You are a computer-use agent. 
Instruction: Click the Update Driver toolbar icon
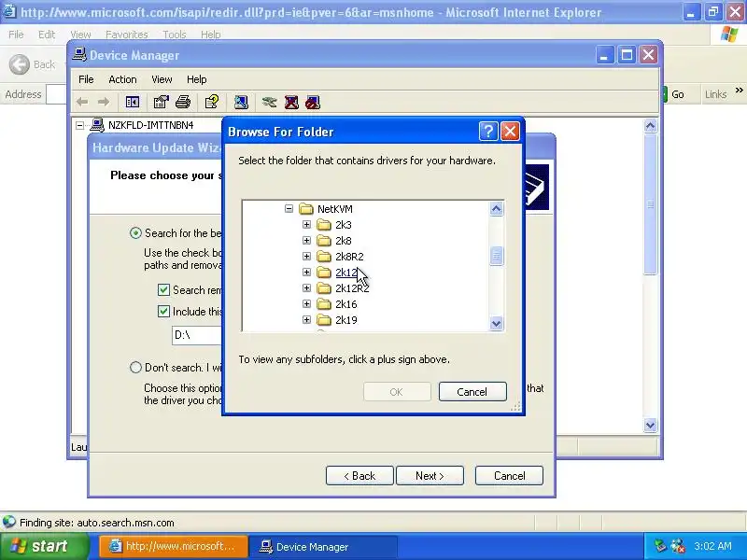(x=269, y=102)
